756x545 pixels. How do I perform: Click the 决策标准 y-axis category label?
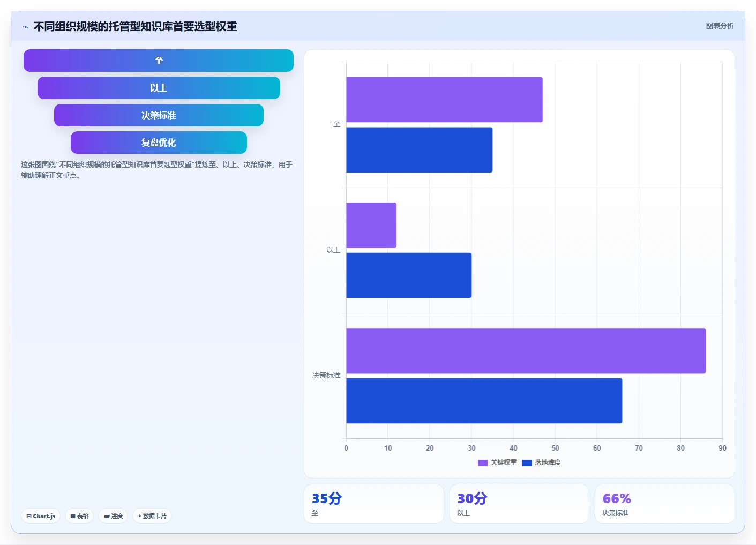pos(326,375)
